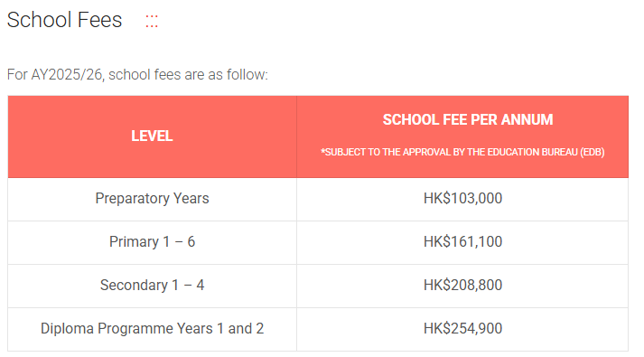This screenshot has height=357, width=644.
Task: Click the (EDB) abbreviation in header note
Action: coord(593,152)
